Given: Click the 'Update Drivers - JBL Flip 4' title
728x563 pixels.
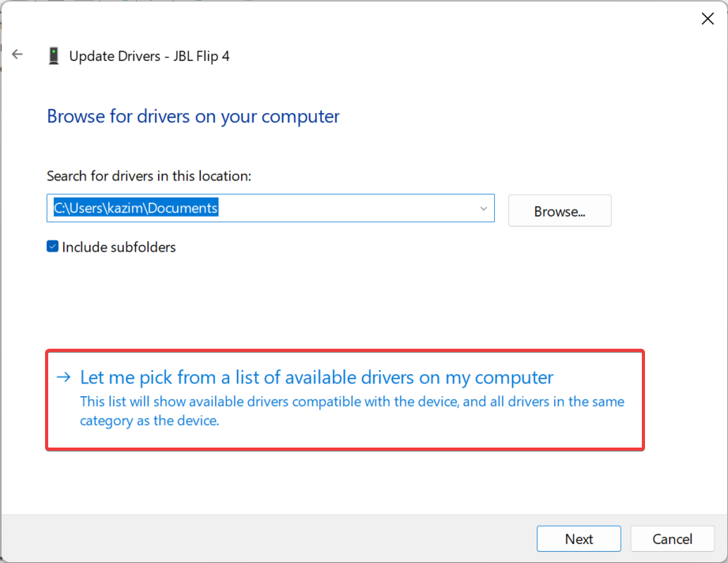Looking at the screenshot, I should [149, 56].
